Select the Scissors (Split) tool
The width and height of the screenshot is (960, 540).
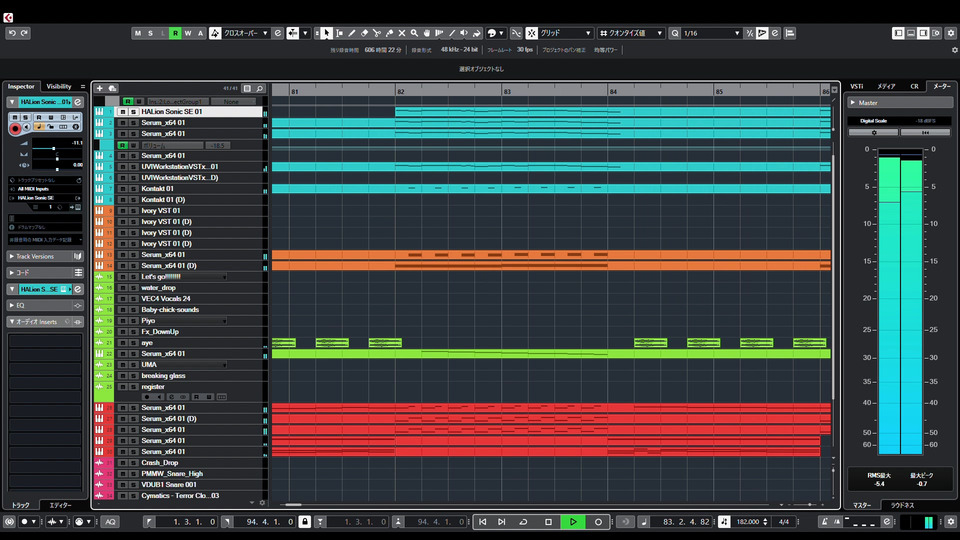click(376, 33)
